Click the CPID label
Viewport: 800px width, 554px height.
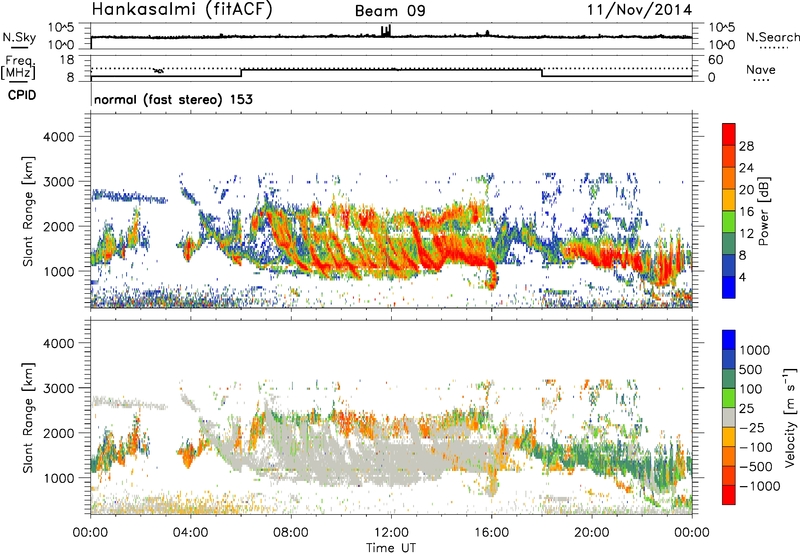[22, 95]
